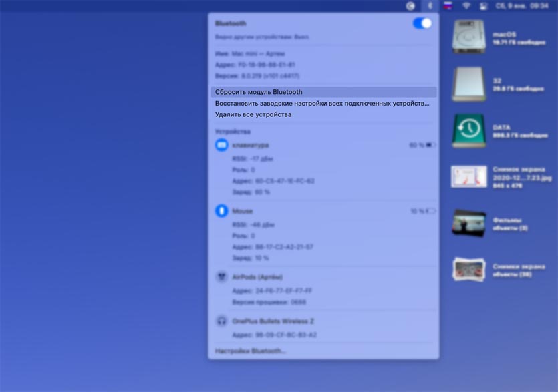Viewport: 558px width, 392px height.
Task: Click the Mouse RSSI -46 дБм line
Action: [253, 225]
